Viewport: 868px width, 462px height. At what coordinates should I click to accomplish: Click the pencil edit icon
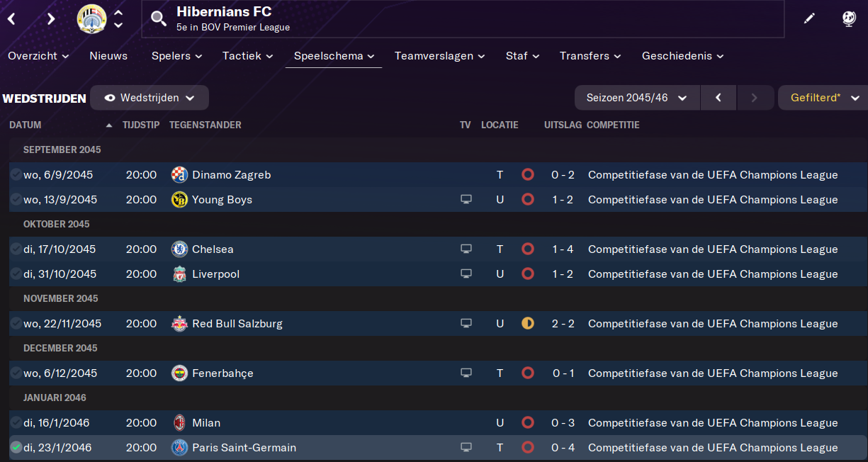[x=809, y=19]
